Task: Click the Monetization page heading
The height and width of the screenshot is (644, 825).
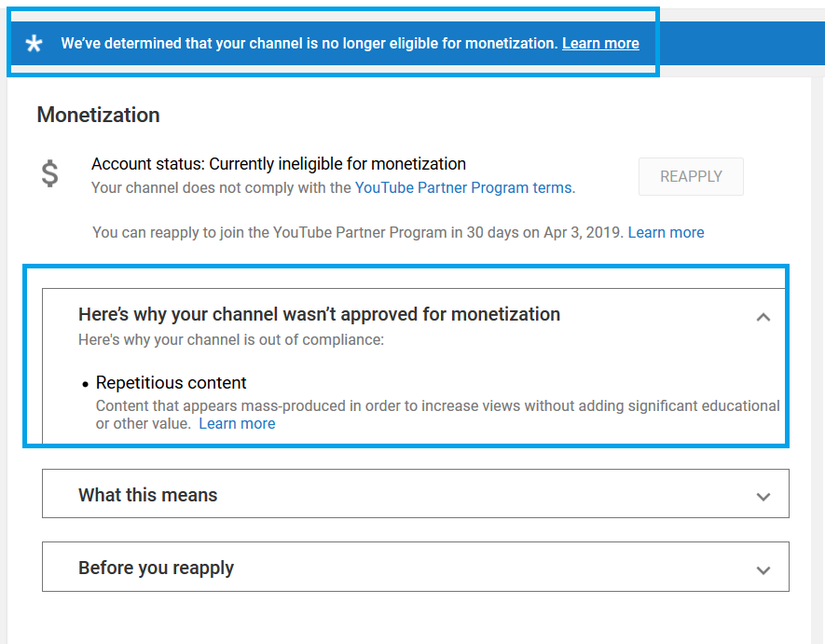Action: coord(99,115)
